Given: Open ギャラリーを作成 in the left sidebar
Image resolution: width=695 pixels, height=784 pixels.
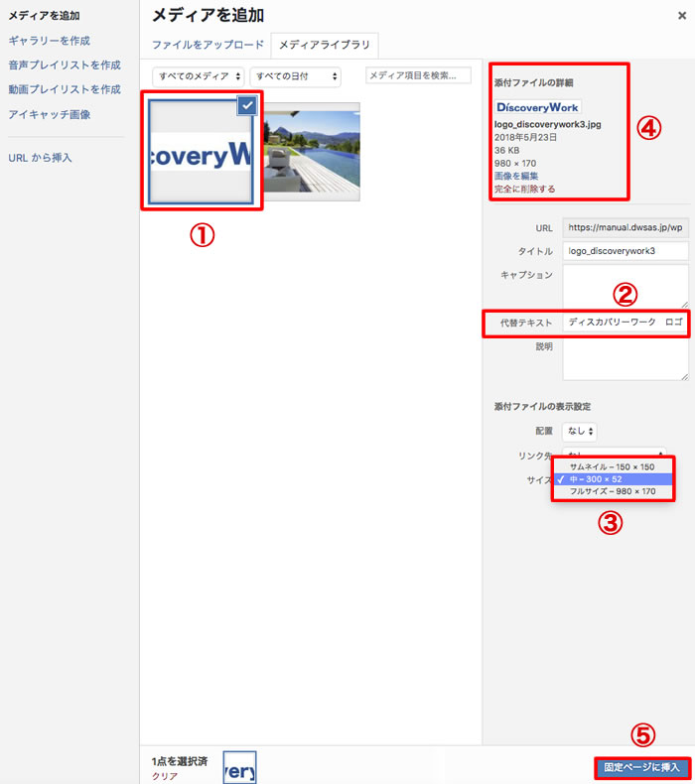Looking at the screenshot, I should click(49, 40).
